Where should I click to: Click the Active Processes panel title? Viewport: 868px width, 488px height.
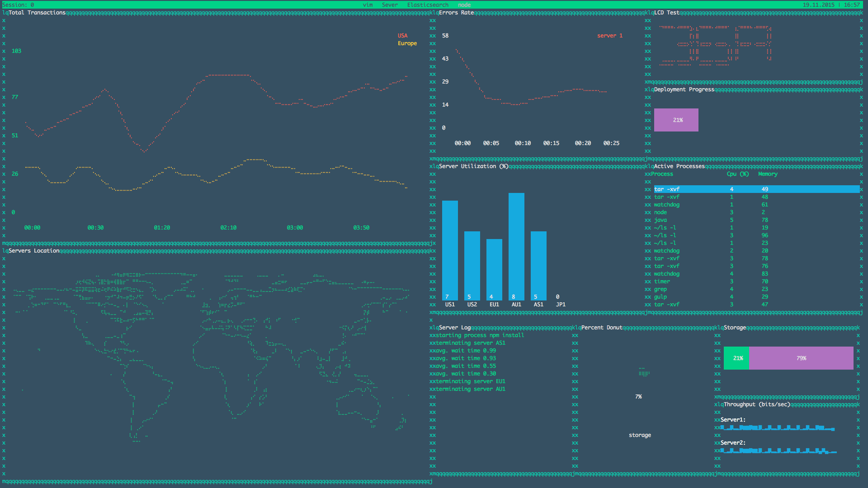tap(679, 166)
